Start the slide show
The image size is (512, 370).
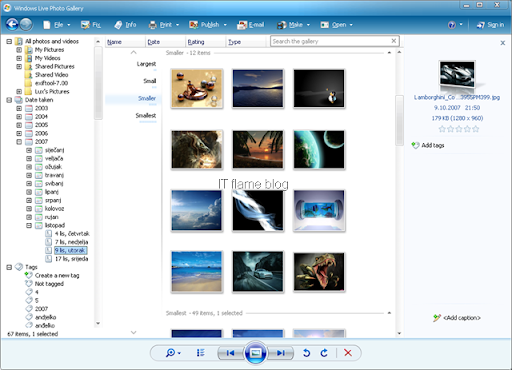(x=255, y=353)
